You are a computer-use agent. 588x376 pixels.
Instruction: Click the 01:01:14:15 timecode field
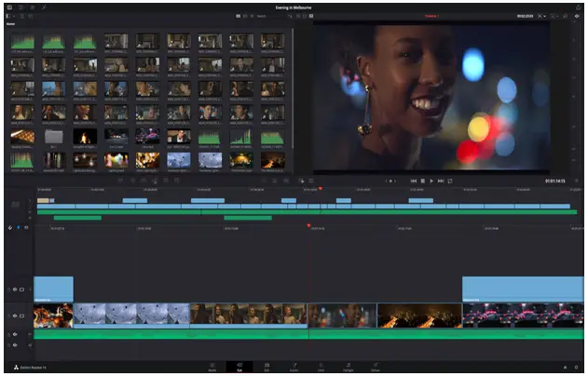coord(555,181)
